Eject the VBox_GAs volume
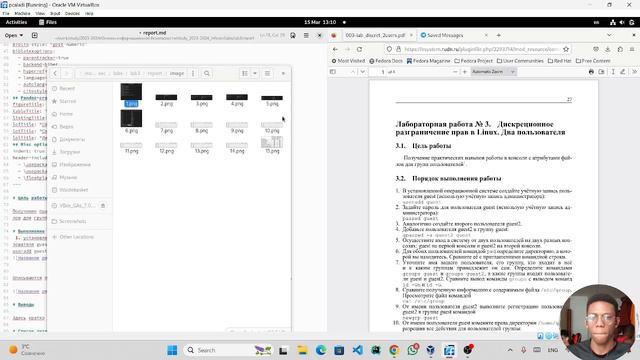640x360 pixels. click(x=103, y=206)
